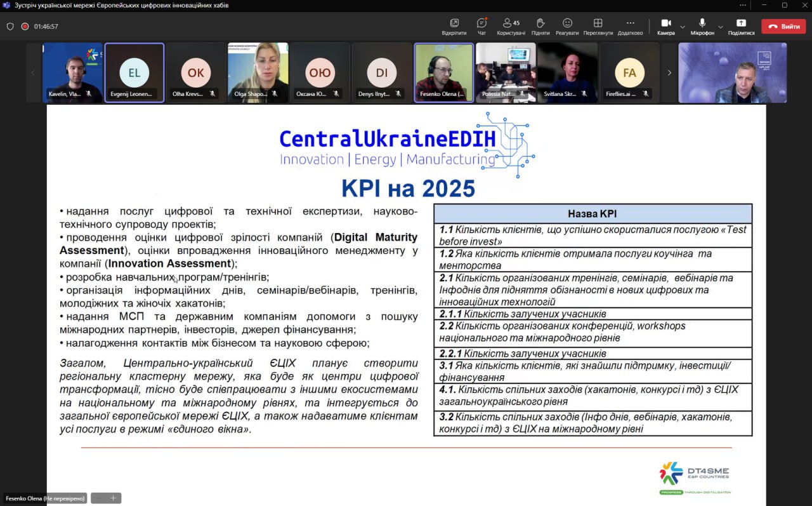Select the Evgenij Leonenko EL avatar tile
This screenshot has width=812, height=506.
[134, 72]
